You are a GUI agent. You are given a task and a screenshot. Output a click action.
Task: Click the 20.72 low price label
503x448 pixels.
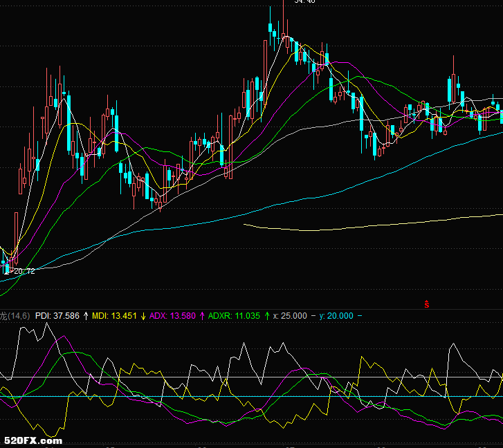[x=24, y=272]
